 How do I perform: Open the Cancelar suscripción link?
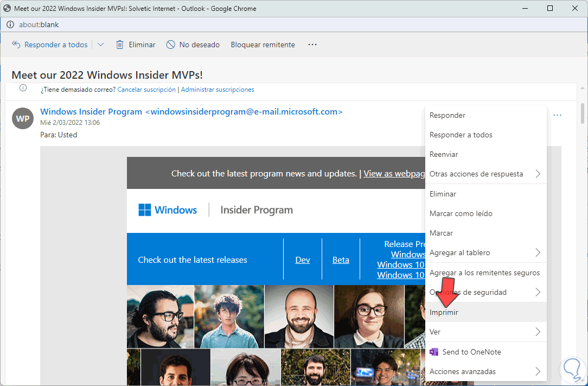tap(146, 90)
